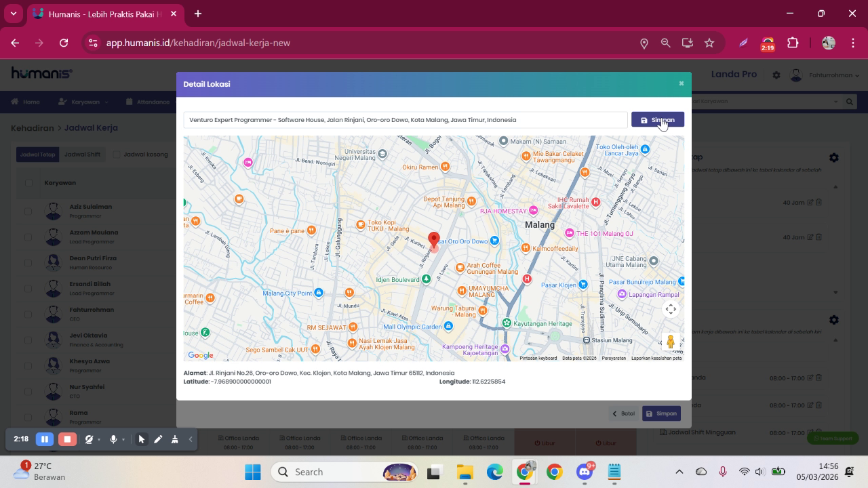Image resolution: width=868 pixels, height=488 pixels.
Task: Show hidden system tray icons
Action: coord(679,472)
